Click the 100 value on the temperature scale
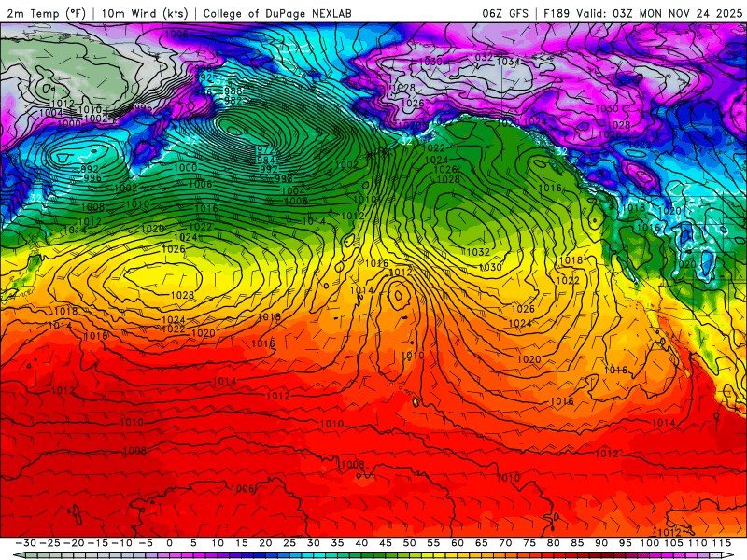Viewport: 747px width, 560px height. click(x=648, y=543)
